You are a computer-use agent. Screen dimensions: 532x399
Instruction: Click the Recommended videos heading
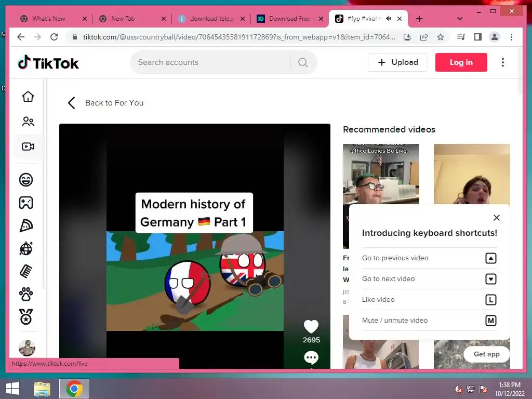(389, 129)
